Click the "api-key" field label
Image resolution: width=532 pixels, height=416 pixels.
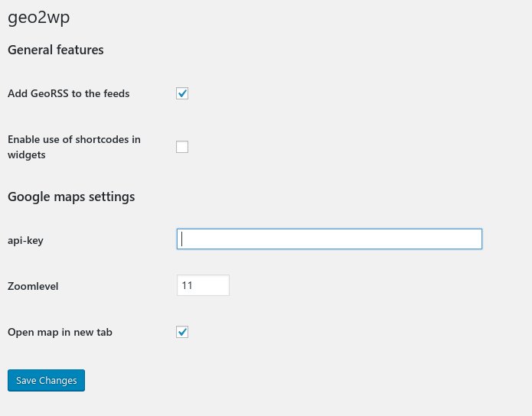25,241
